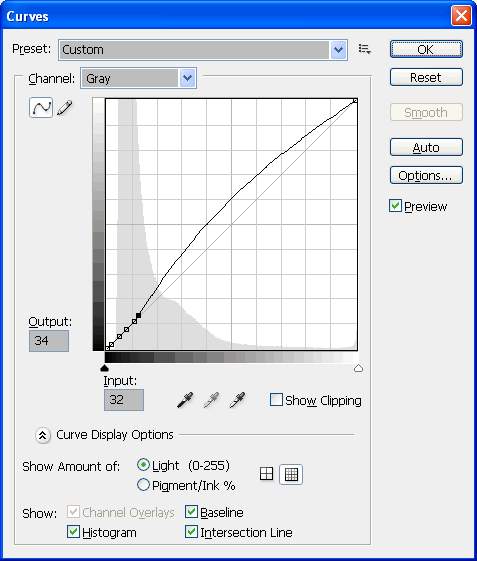Open the preset options menu icon

pyautogui.click(x=365, y=49)
